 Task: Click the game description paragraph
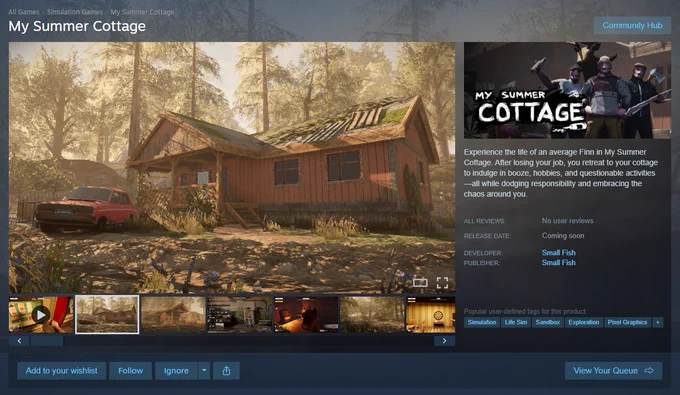point(561,173)
